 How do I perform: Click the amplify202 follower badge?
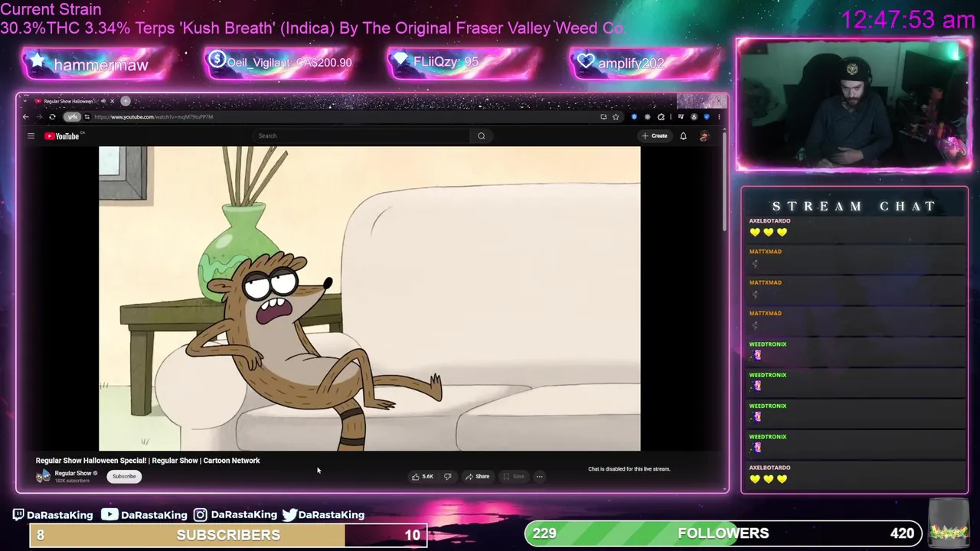(645, 63)
